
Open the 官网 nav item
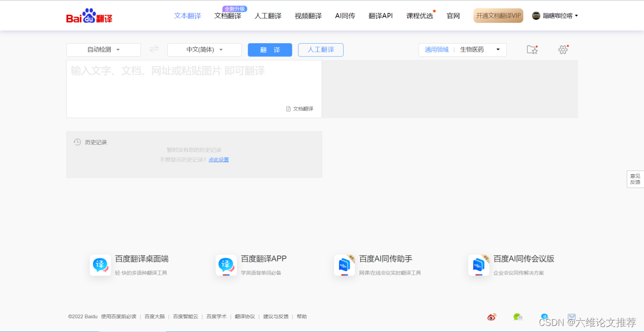coord(453,16)
